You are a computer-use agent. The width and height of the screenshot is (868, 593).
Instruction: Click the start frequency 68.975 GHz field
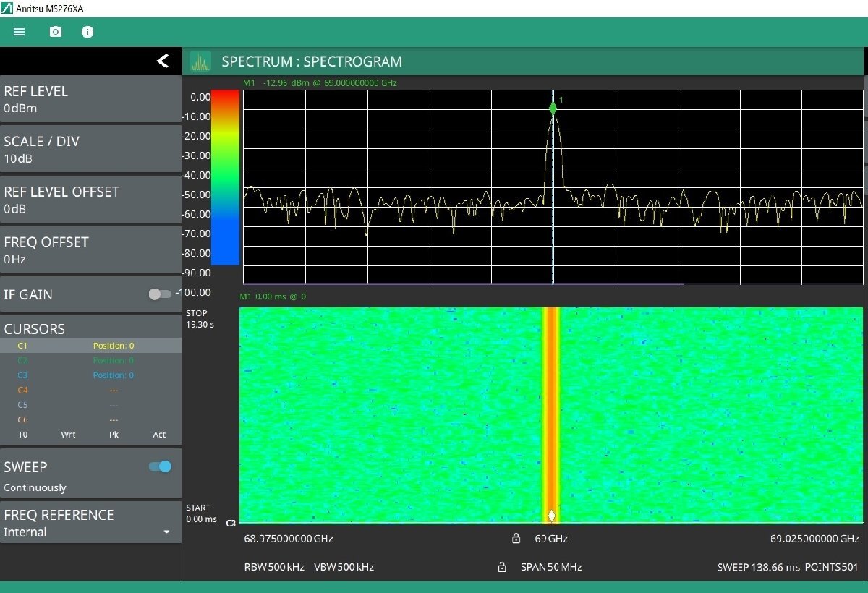tap(289, 539)
